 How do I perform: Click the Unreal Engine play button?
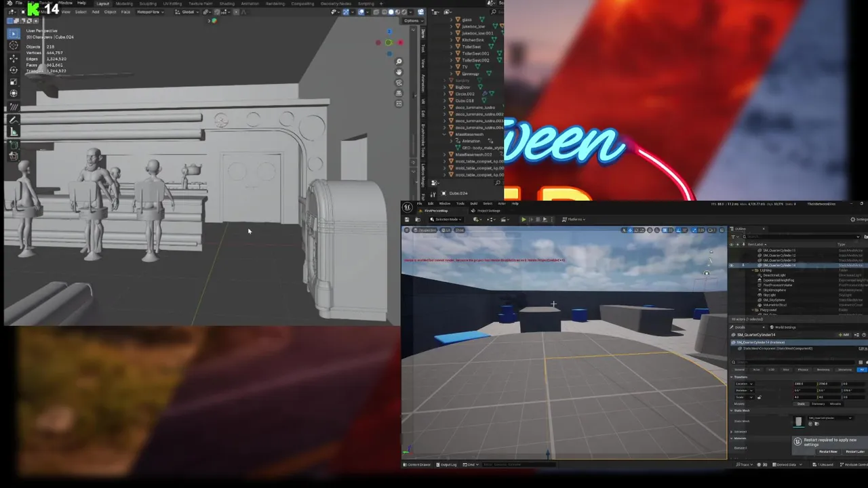524,219
